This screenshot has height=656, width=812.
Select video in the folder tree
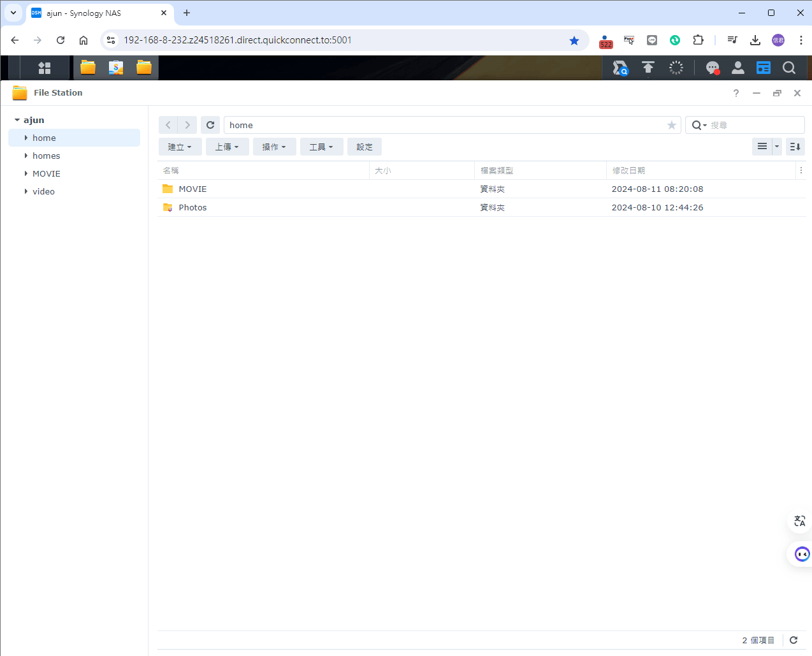pyautogui.click(x=43, y=191)
